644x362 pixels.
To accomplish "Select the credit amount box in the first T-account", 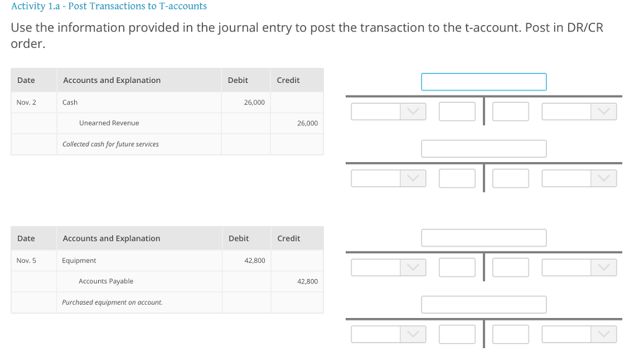I will point(510,111).
